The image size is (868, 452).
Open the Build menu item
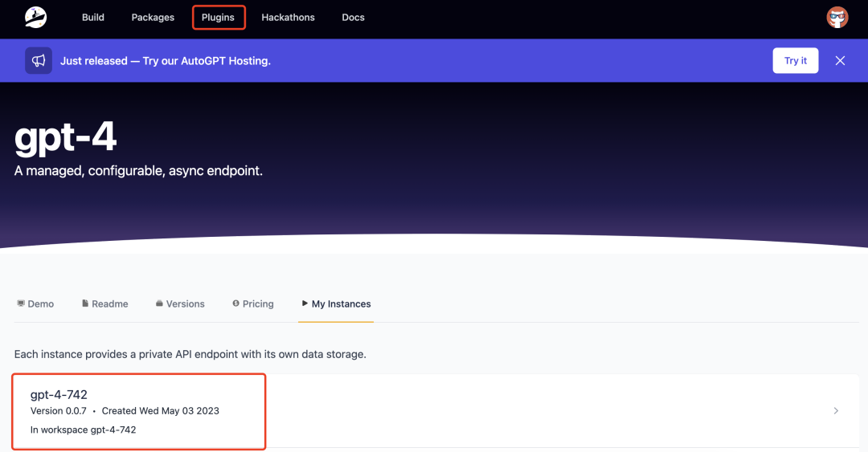[x=93, y=17]
